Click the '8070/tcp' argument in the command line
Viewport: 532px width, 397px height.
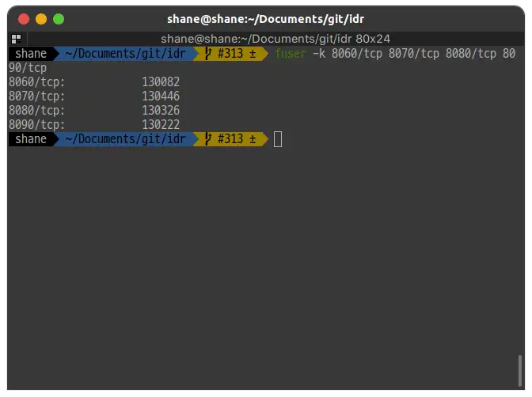click(414, 54)
